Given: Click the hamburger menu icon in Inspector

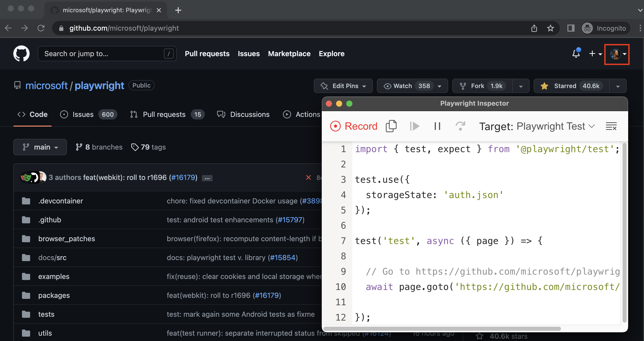Looking at the screenshot, I should tap(612, 126).
